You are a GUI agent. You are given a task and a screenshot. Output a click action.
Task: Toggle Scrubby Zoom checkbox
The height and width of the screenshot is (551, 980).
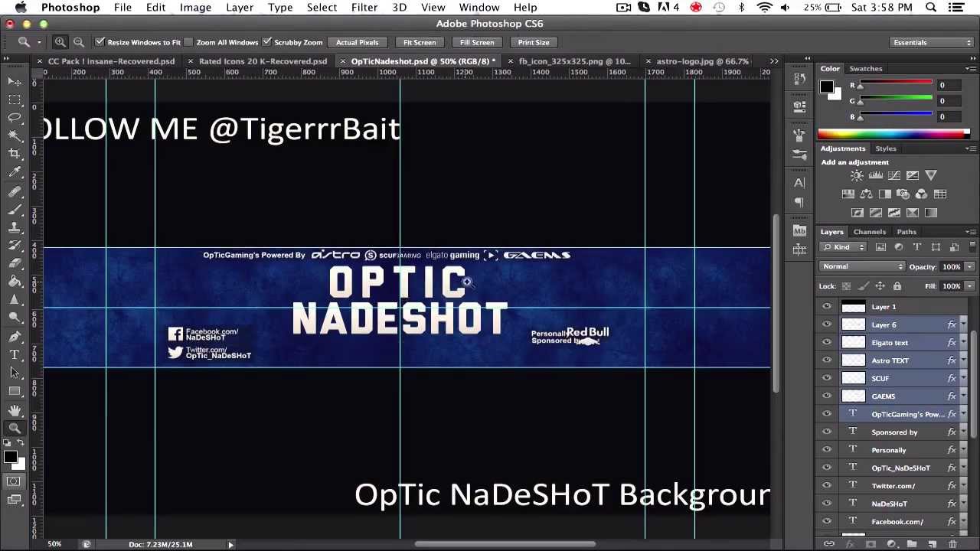tap(266, 42)
